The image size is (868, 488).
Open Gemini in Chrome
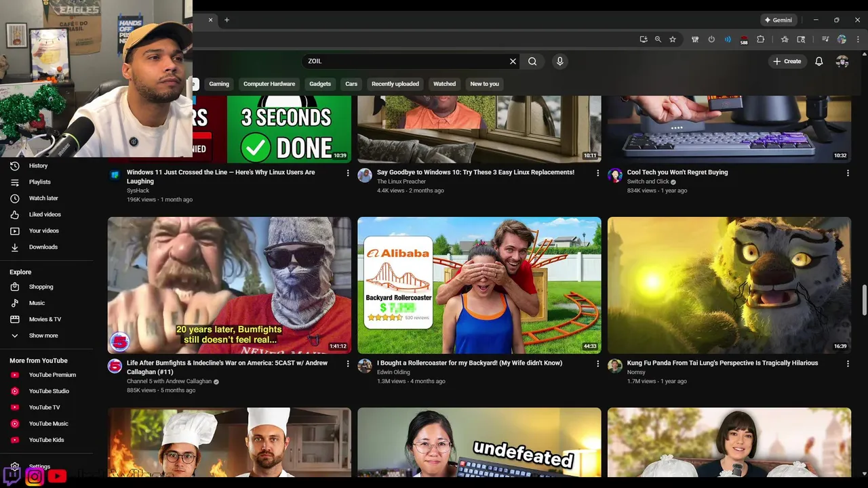pyautogui.click(x=778, y=20)
